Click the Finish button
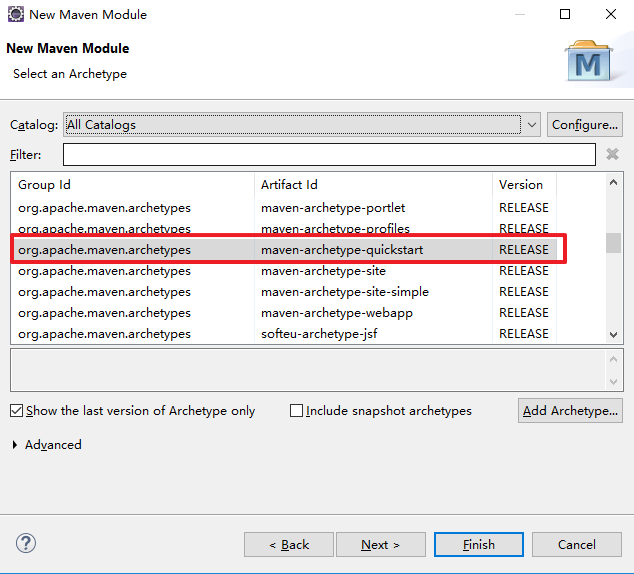The image size is (634, 574). 479,544
